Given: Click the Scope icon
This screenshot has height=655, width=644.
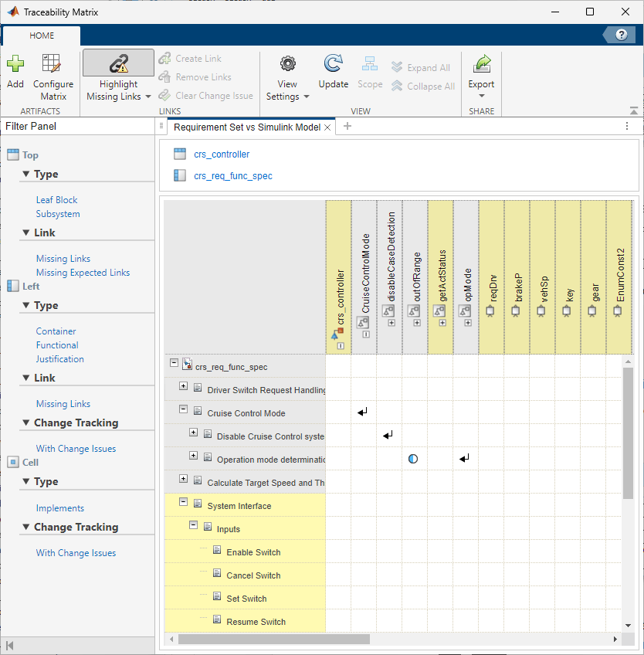Looking at the screenshot, I should [370, 63].
